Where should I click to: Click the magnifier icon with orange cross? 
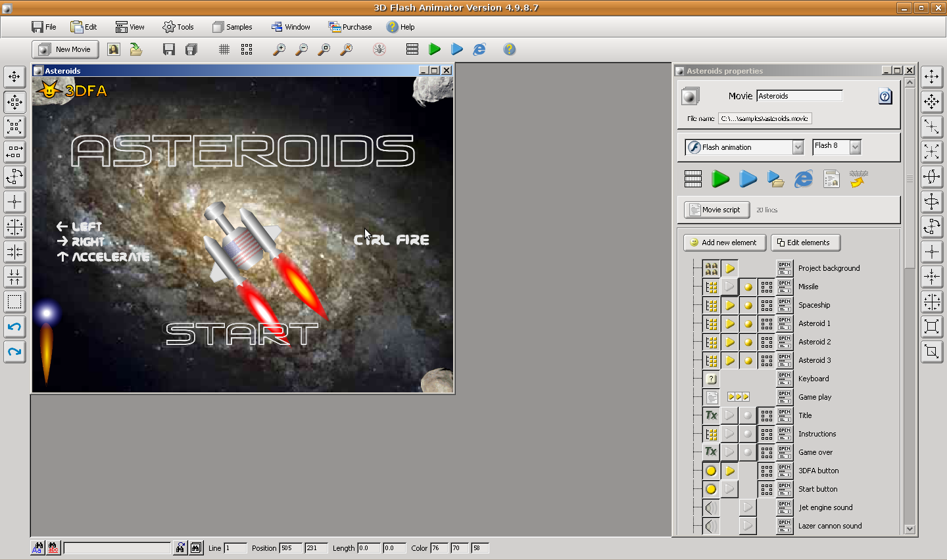tap(347, 49)
